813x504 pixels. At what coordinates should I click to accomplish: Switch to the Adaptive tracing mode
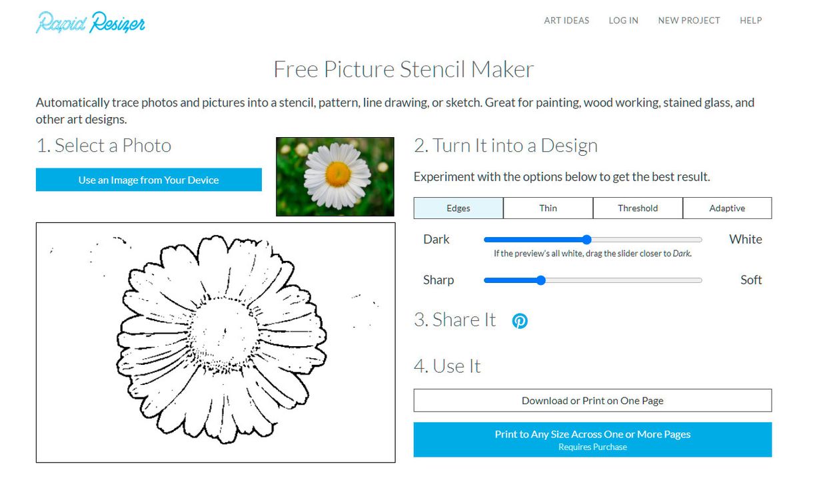click(x=727, y=208)
